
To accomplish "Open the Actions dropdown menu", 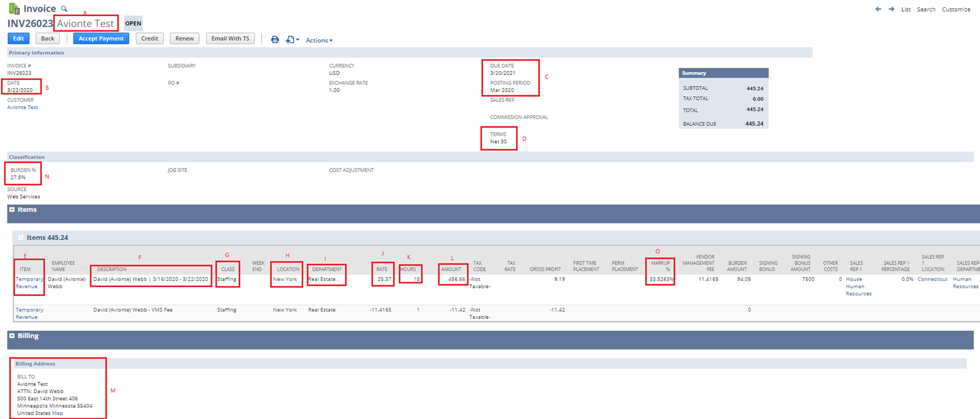I will pos(319,40).
